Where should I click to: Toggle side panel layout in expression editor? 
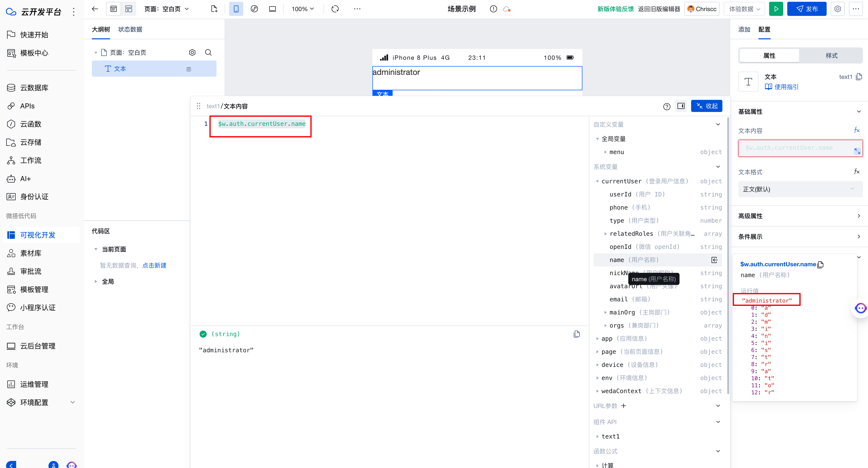coord(681,106)
